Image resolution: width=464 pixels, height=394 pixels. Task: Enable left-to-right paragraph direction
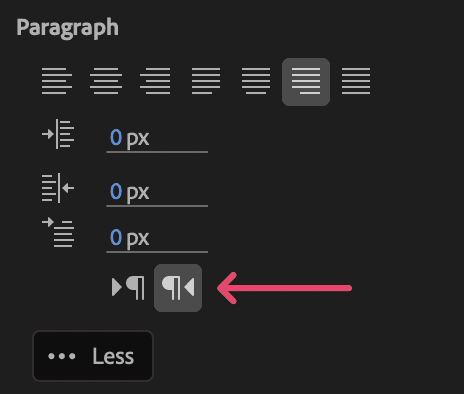(128, 288)
